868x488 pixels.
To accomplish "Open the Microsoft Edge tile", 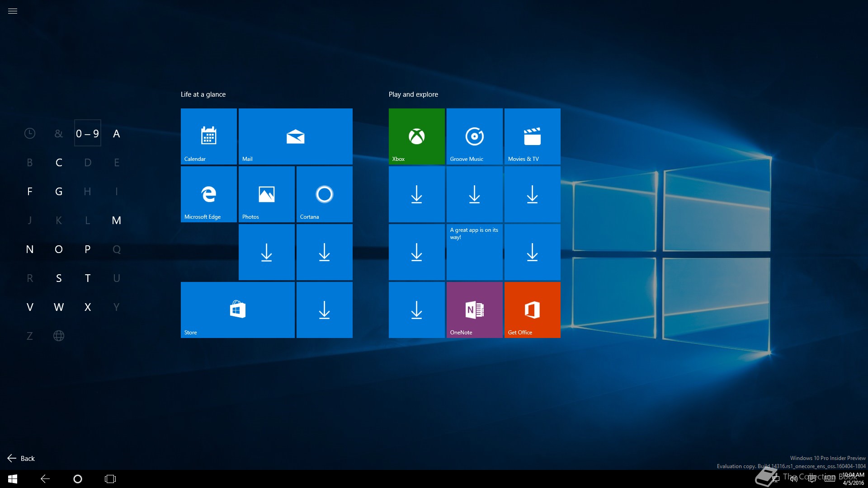I will tap(209, 194).
